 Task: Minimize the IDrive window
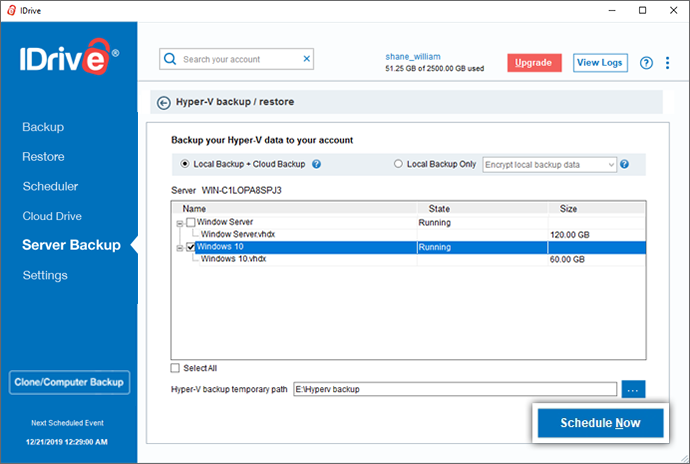612,10
